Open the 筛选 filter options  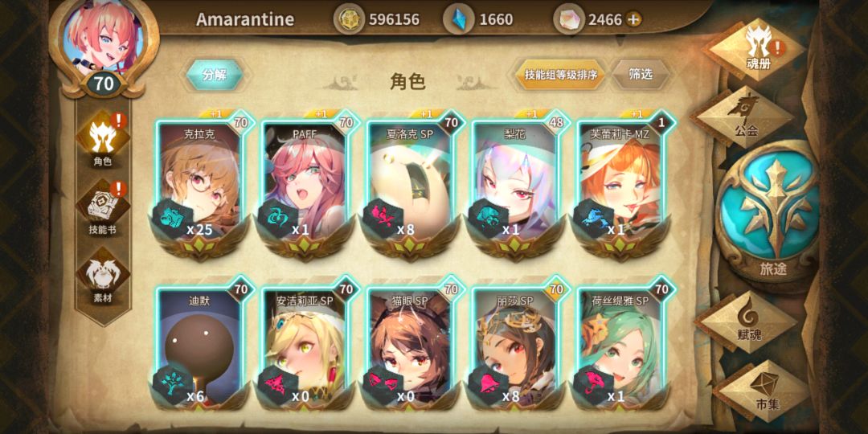point(641,74)
